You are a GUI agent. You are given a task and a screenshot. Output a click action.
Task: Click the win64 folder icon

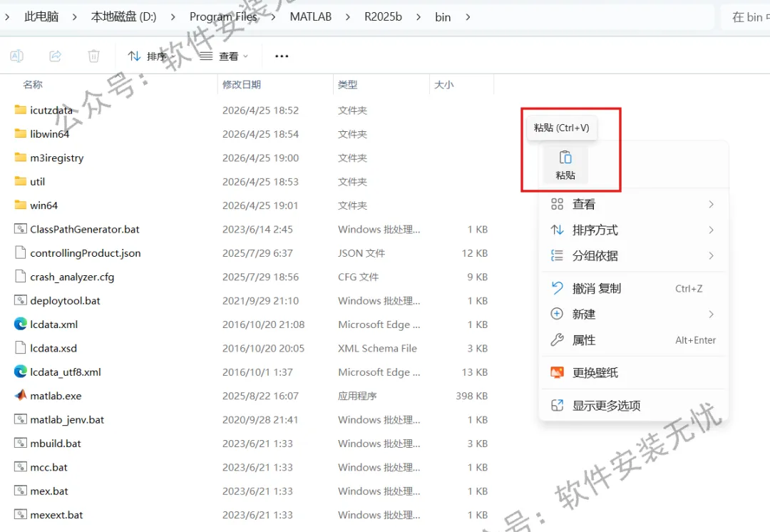tap(20, 205)
